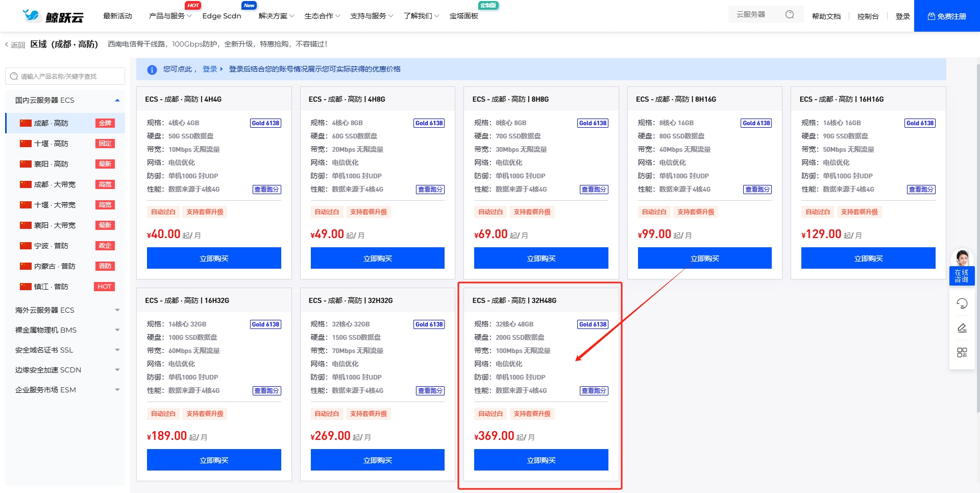Click 查看跑分 on the 4H4G card
This screenshot has width=980, height=493.
pos(267,190)
